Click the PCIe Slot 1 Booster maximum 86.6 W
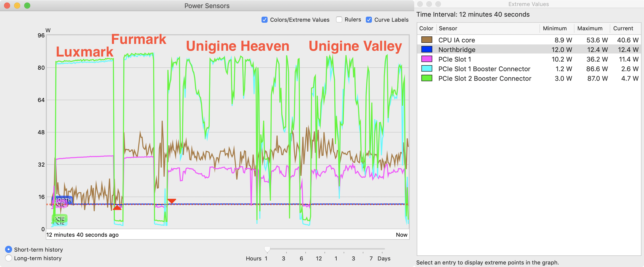Image resolution: width=644 pixels, height=267 pixels. 597,69
